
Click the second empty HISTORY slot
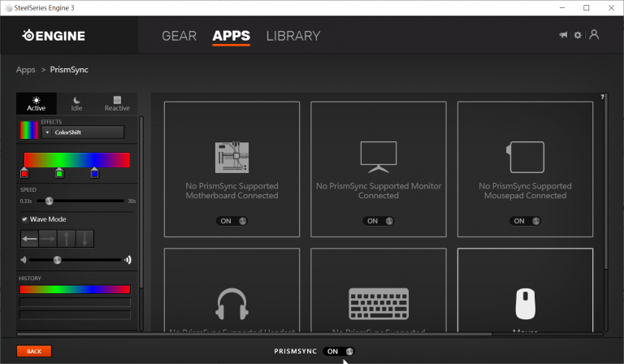tap(76, 302)
